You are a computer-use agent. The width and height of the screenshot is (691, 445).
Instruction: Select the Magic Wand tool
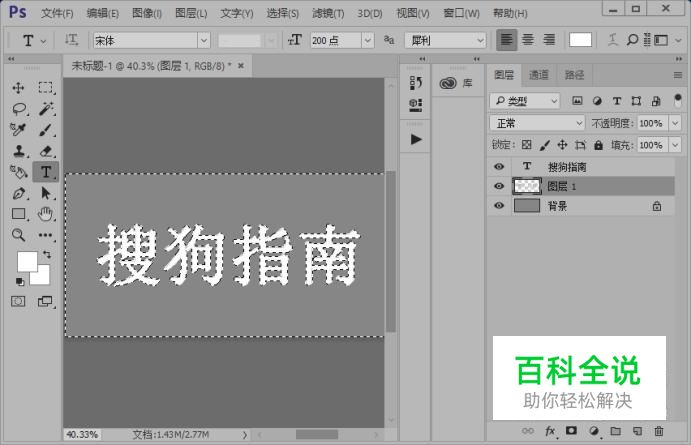tap(46, 108)
